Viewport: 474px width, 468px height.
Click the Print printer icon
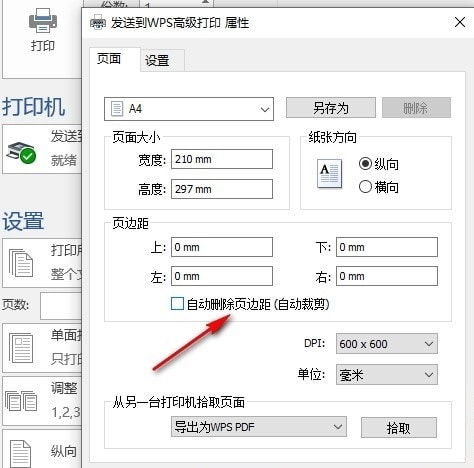pos(43,20)
